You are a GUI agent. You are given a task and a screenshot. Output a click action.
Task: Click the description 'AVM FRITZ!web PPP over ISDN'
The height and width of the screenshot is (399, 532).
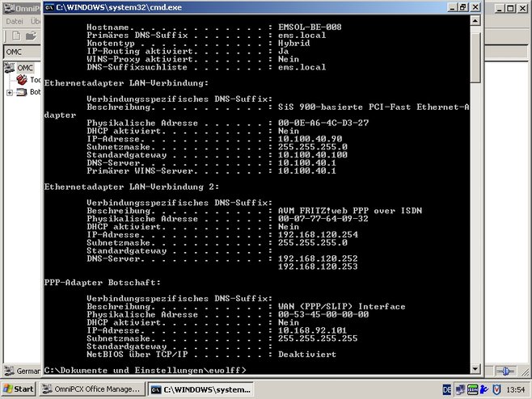click(350, 211)
